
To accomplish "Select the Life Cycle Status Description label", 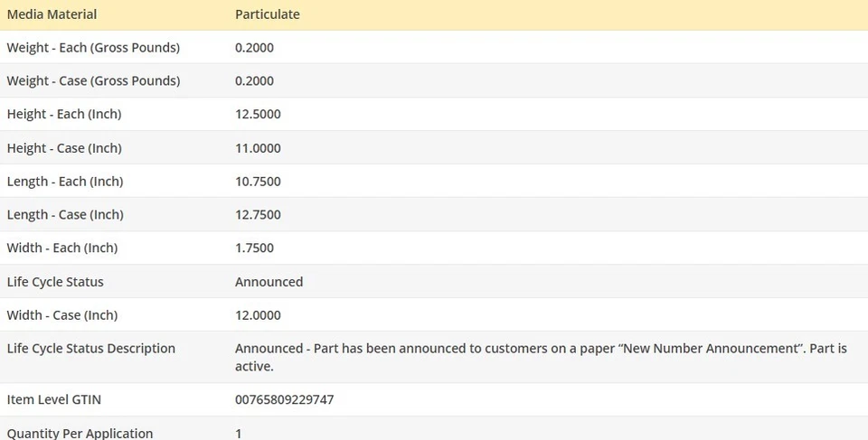I will (x=91, y=349).
